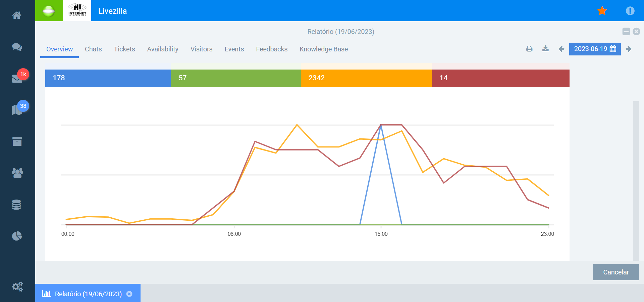This screenshot has height=302, width=644.
Task: Switch to the Knowledge Base tab
Action: click(x=324, y=49)
